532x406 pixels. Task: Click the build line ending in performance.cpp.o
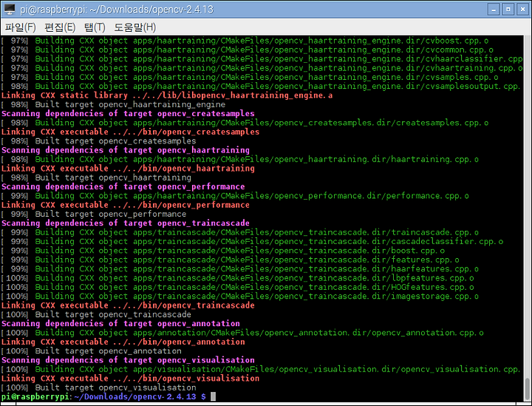pyautogui.click(x=235, y=196)
